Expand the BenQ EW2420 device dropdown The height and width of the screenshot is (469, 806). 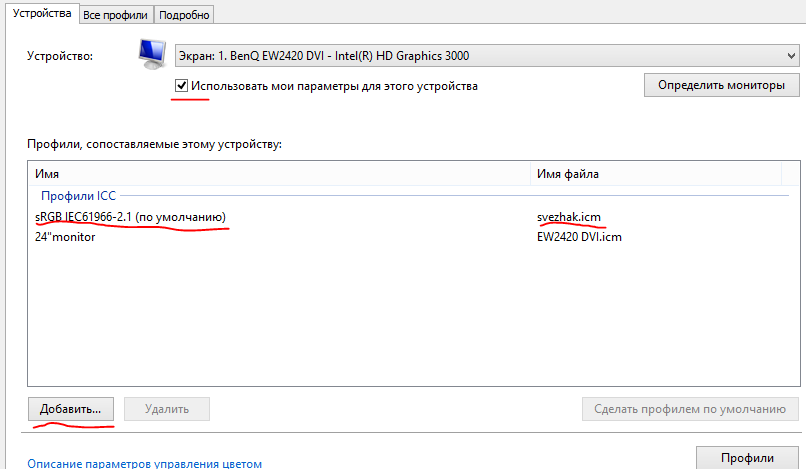[x=485, y=56]
